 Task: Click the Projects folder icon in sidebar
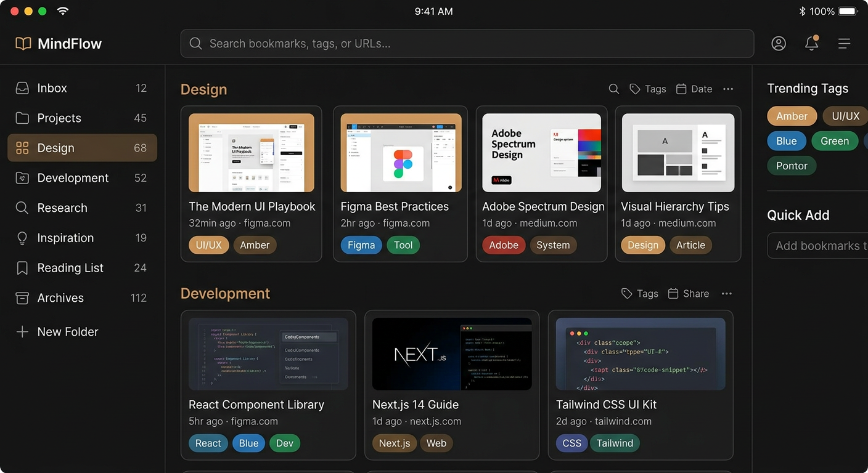coord(22,118)
